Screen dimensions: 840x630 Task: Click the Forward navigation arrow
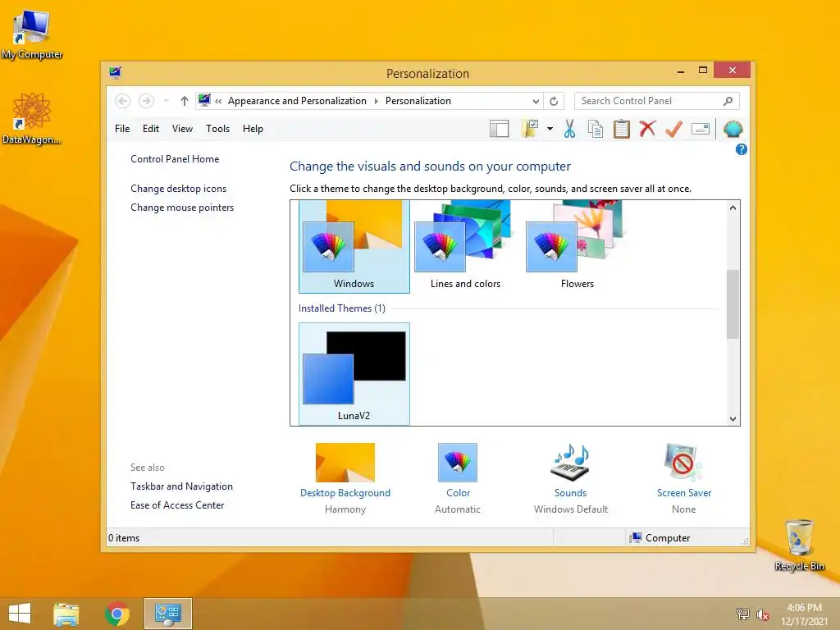click(146, 101)
